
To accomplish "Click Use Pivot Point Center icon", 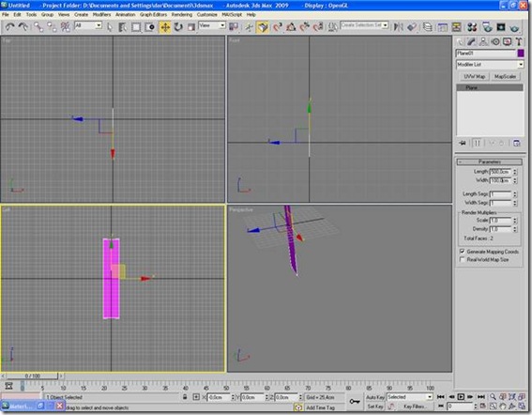I will coord(234,27).
